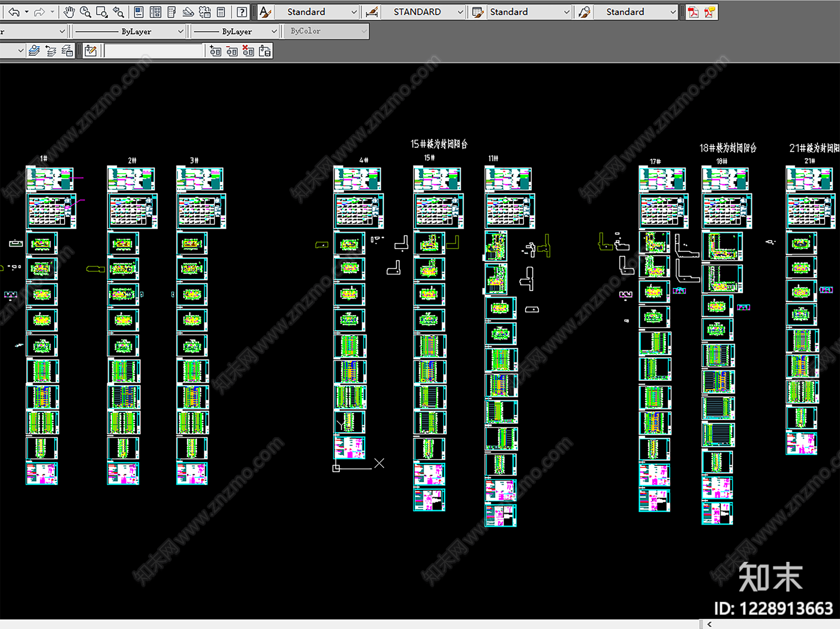Activate the Pan hand tool
Image resolution: width=840 pixels, height=629 pixels.
(69, 12)
